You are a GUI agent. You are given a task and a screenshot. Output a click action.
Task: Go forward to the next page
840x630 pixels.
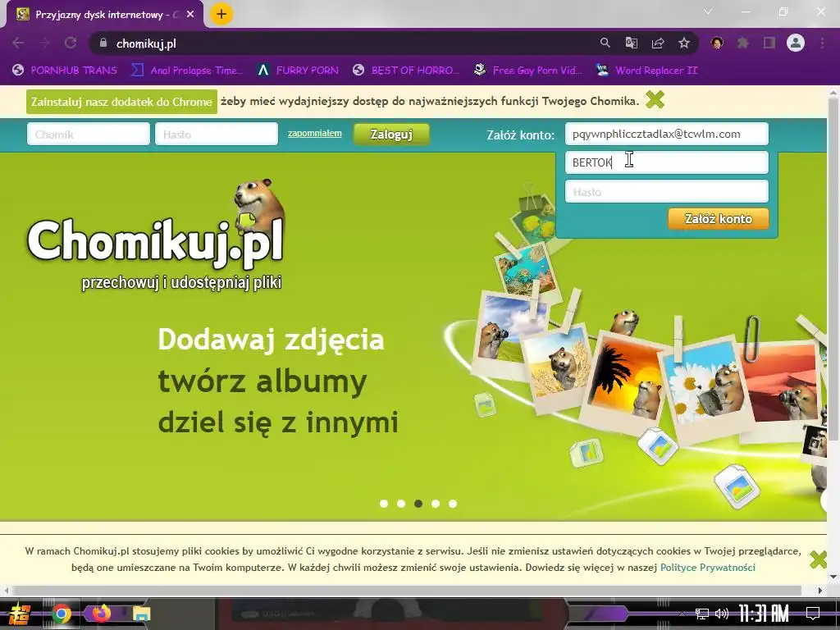point(44,43)
